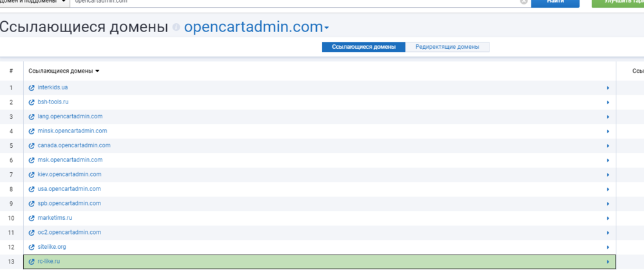
Task: Click the green upgrade plan button
Action: pos(618,3)
